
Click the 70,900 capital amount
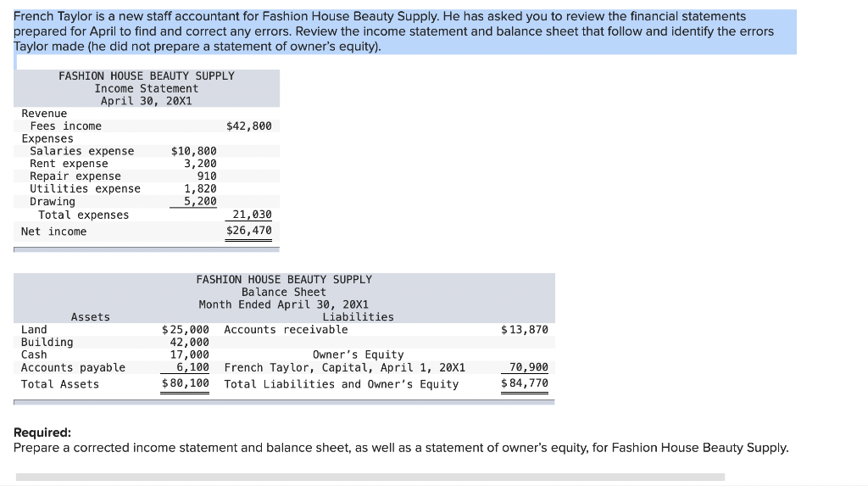pos(529,367)
